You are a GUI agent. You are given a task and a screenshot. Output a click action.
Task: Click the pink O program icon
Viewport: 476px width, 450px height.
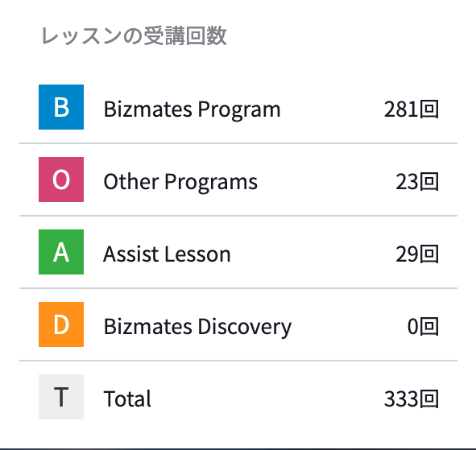pos(61,180)
